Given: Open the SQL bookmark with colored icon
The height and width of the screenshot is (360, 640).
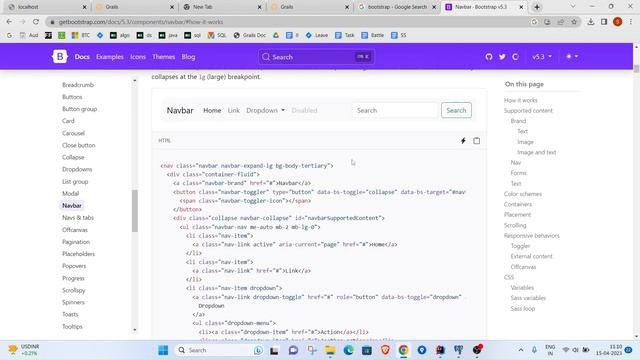Looking at the screenshot, I should 217,36.
